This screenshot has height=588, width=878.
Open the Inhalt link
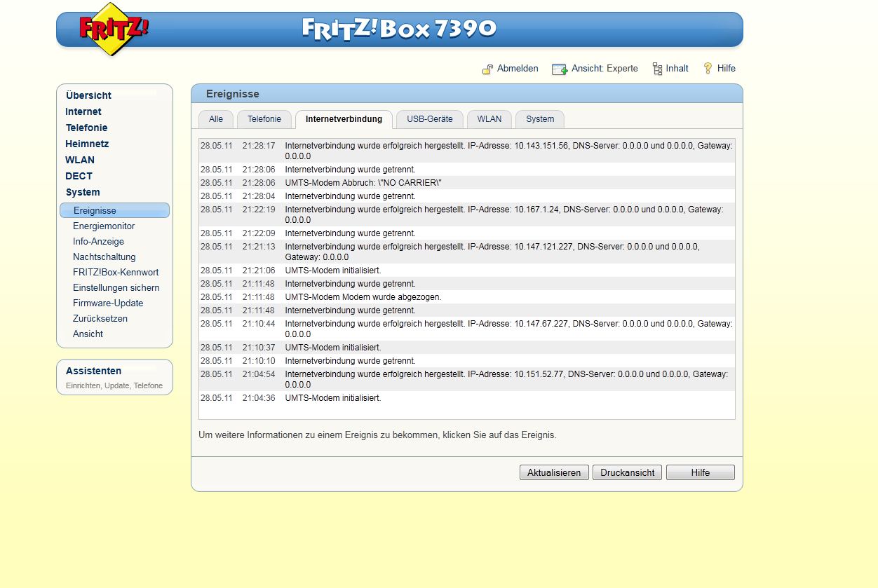(x=677, y=69)
